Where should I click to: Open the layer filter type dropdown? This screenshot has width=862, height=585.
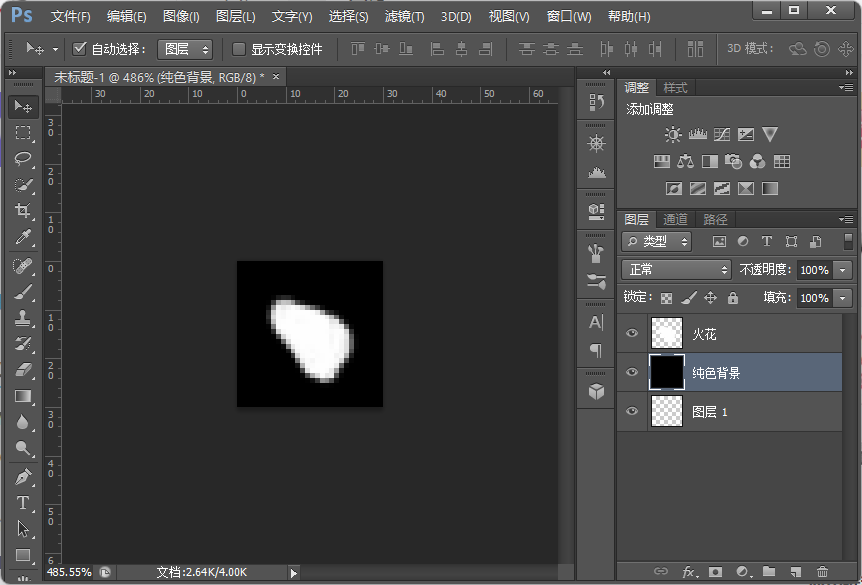[x=656, y=241]
